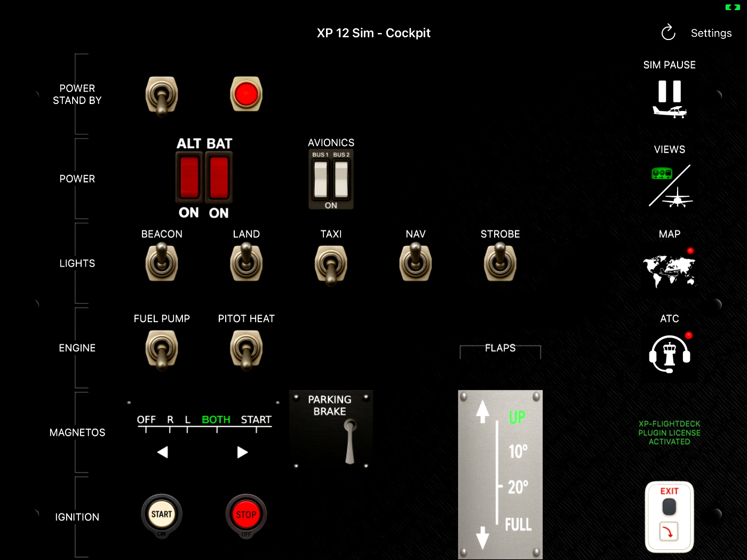Toggle the AVIONICS BUS 1 switch

pos(321,179)
